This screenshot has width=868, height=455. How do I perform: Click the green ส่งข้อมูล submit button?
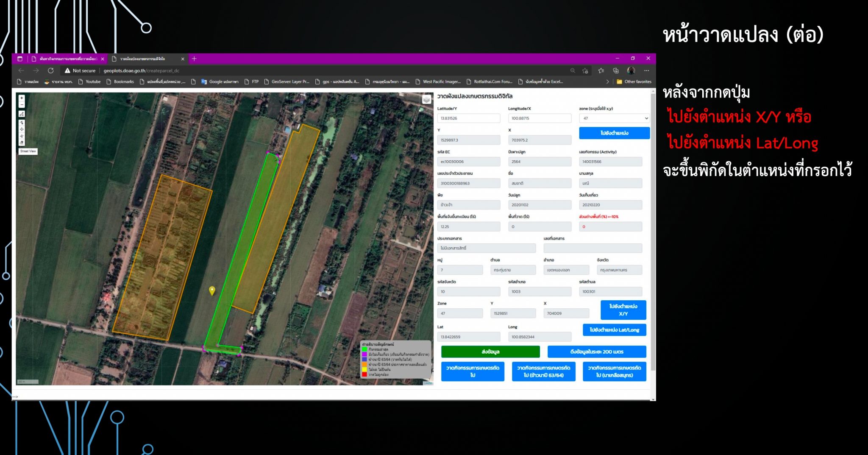(490, 352)
